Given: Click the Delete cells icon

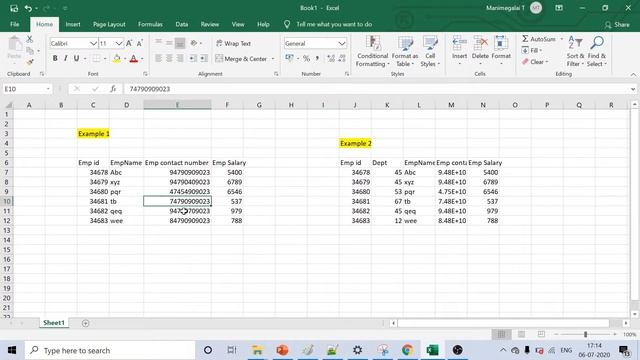Looking at the screenshot, I should coord(480,42).
